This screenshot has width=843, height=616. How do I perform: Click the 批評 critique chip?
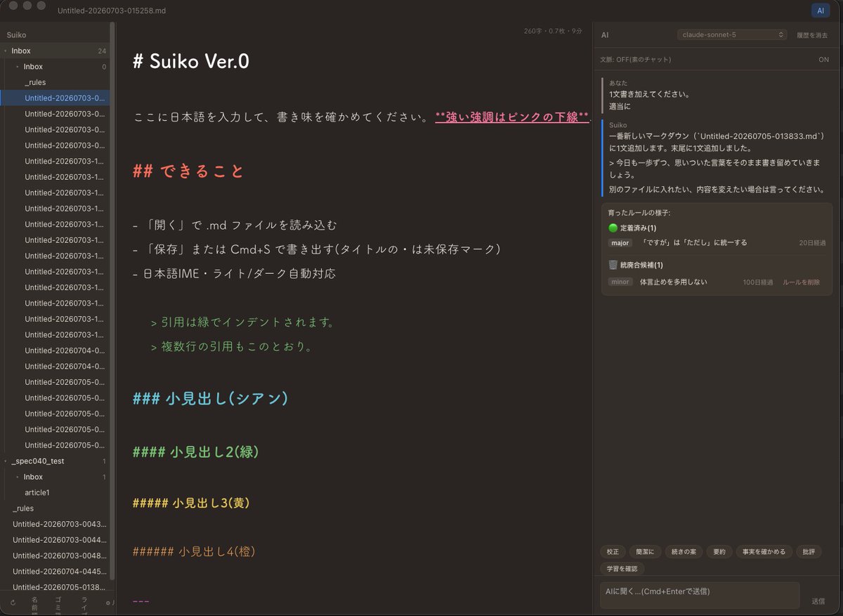[x=809, y=552]
